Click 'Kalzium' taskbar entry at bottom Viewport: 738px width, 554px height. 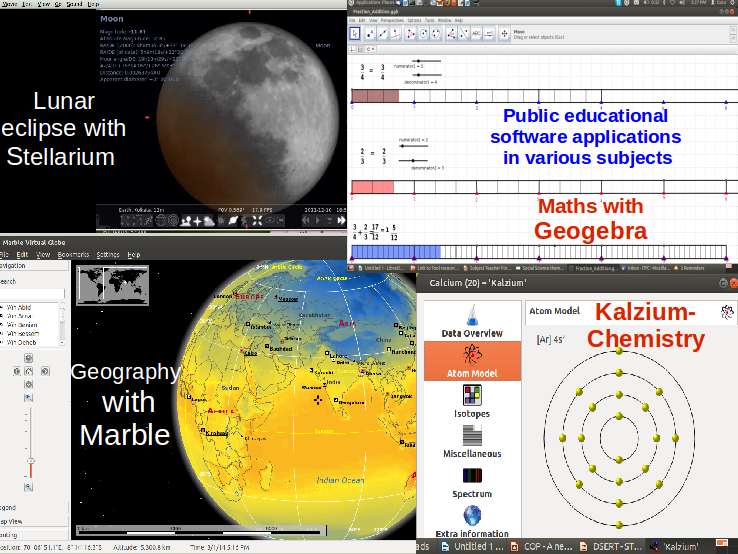[x=674, y=546]
